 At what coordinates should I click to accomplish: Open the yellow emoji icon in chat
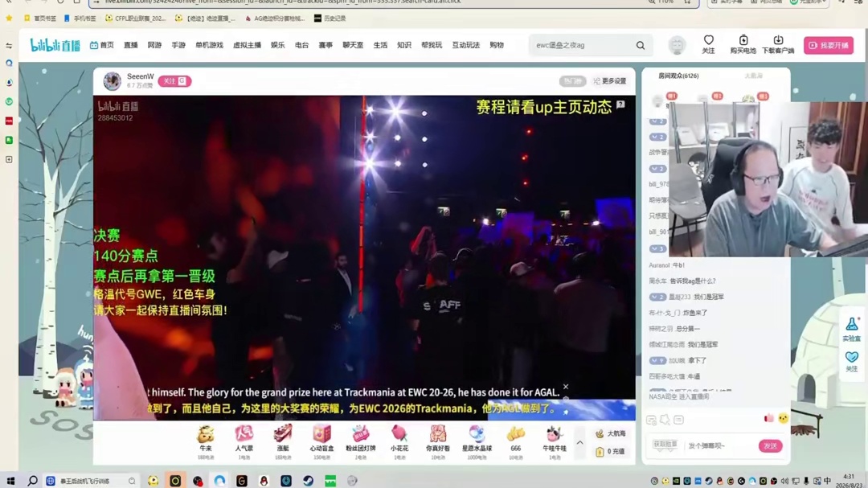pyautogui.click(x=783, y=418)
